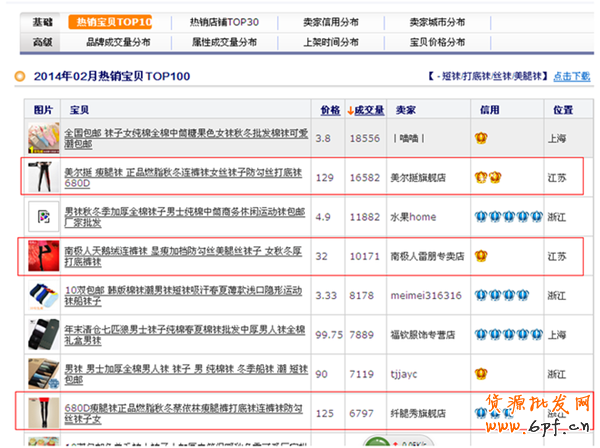The height and width of the screenshot is (448, 600).
Task: Click blue diamond credit icons for 水果home
Action: [x=504, y=216]
